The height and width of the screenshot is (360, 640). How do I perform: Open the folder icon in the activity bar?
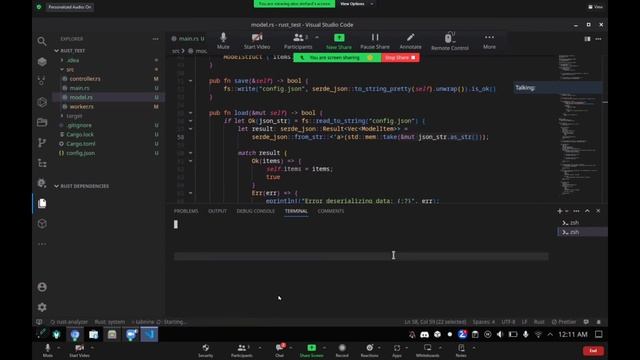pos(42,122)
